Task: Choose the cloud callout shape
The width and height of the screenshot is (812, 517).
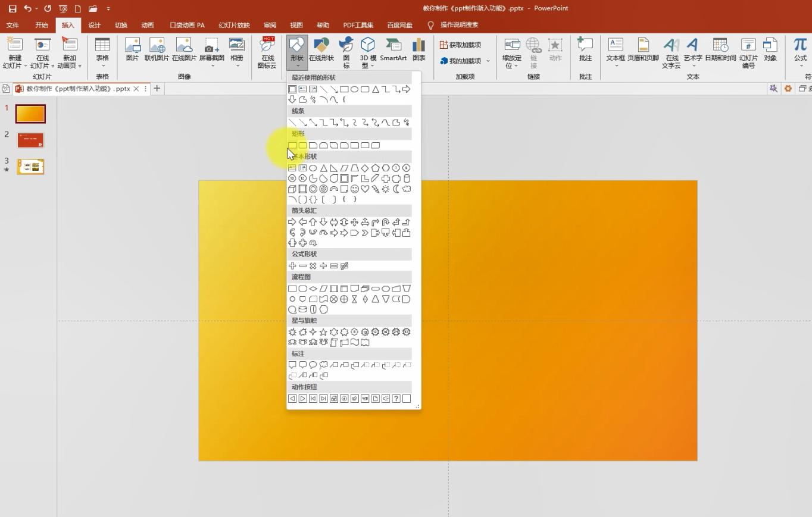Action: coord(323,365)
